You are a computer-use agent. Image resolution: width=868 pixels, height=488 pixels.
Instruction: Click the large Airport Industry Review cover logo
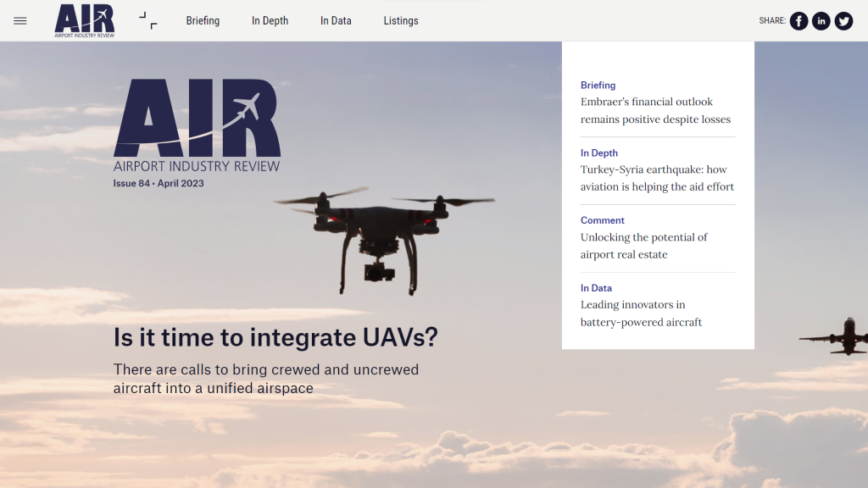coord(197,125)
